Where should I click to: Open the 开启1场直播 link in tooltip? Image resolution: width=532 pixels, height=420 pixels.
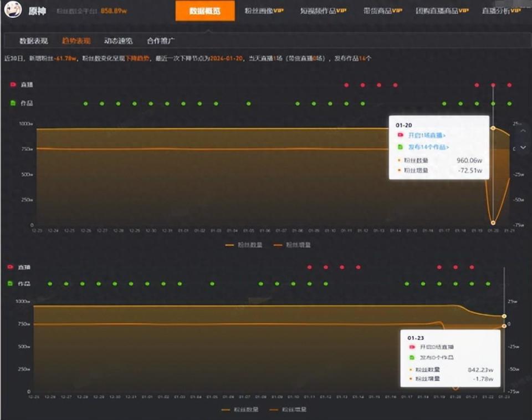pyautogui.click(x=427, y=135)
